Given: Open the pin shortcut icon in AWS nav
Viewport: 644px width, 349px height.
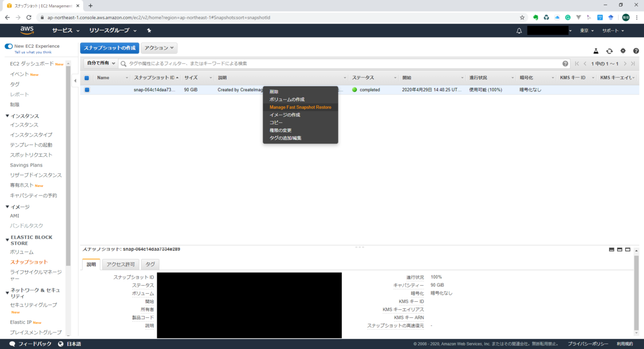Looking at the screenshot, I should pos(149,31).
